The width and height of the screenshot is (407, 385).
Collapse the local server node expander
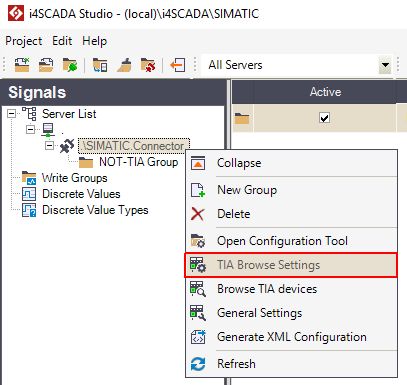[31, 129]
